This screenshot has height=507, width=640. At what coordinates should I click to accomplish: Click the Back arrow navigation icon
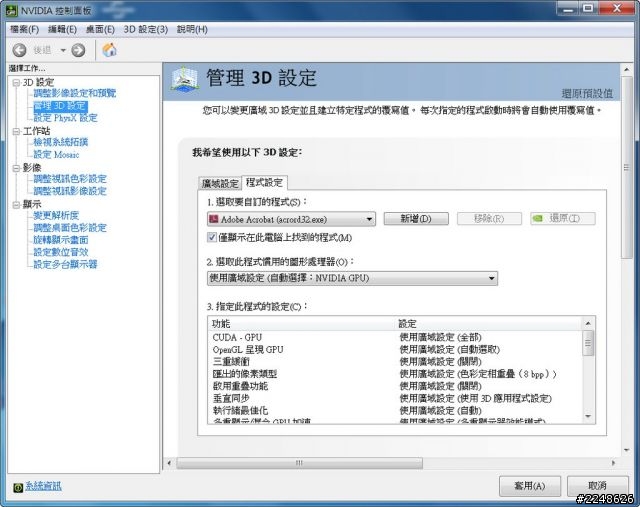19,50
